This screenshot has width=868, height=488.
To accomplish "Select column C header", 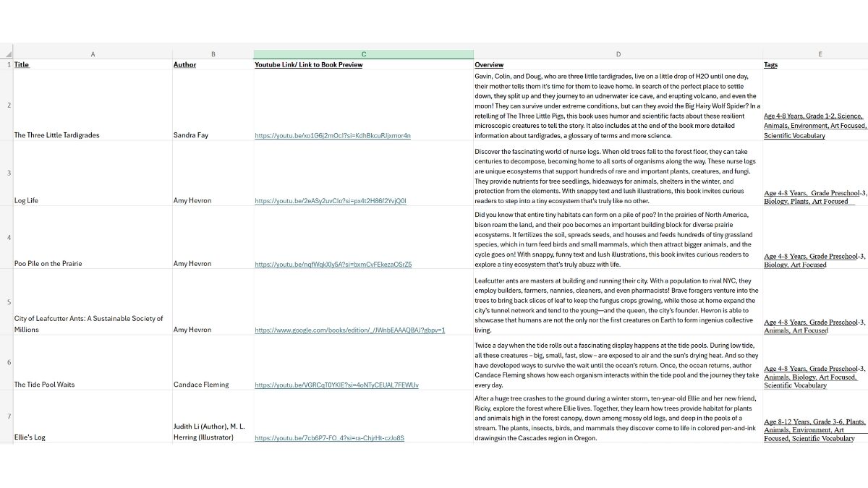I will pos(363,54).
